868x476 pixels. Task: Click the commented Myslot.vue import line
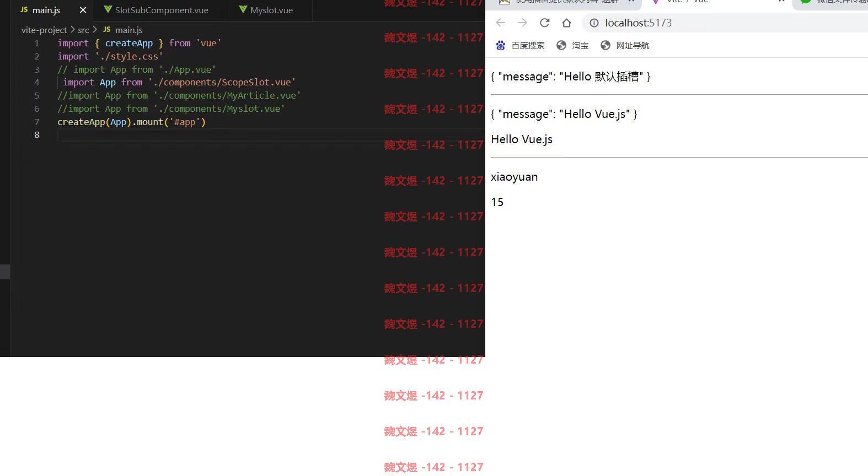(172, 109)
